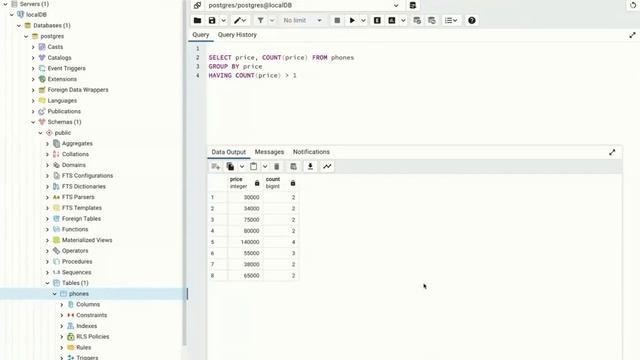Expand the Casts node

(33, 47)
